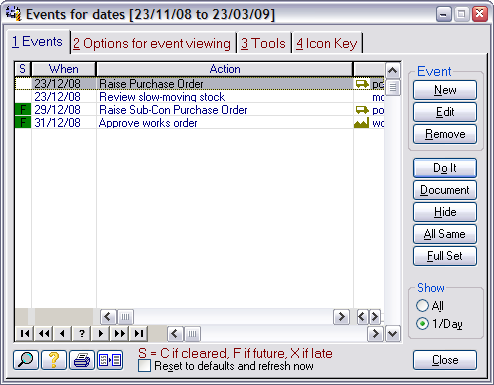Jump to last record navigation button
494x385 pixels.
click(x=139, y=333)
